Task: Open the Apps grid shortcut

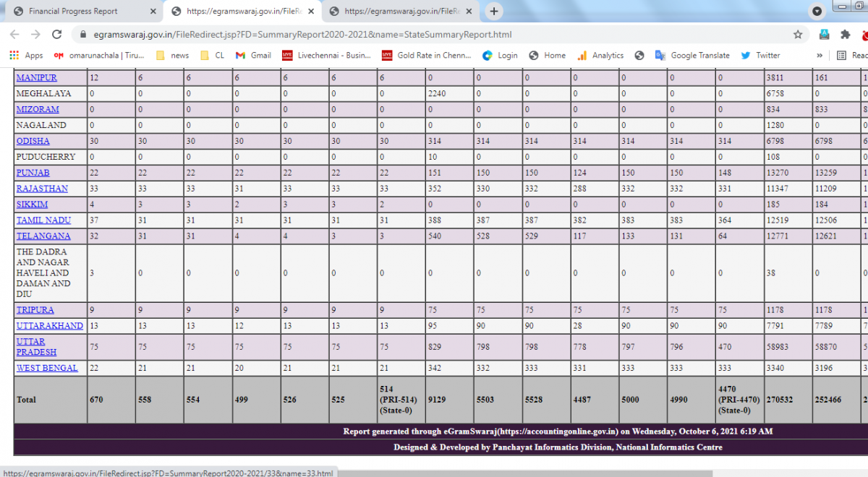Action: click(x=26, y=56)
